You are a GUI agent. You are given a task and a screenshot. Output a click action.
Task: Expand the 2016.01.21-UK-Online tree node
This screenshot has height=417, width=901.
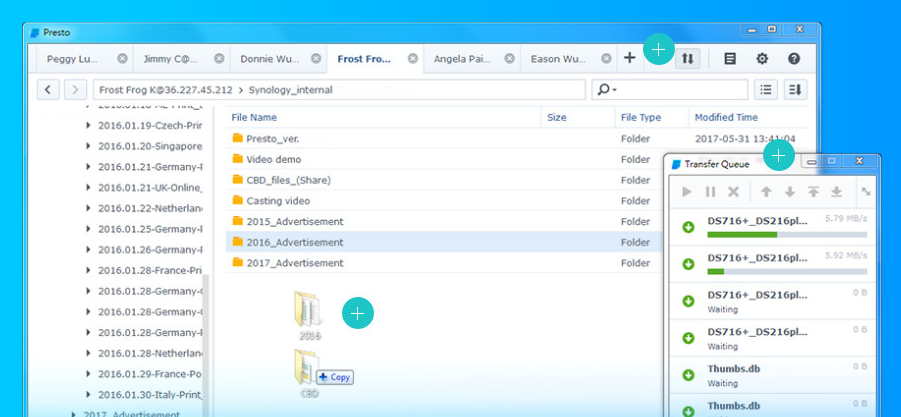click(x=88, y=187)
